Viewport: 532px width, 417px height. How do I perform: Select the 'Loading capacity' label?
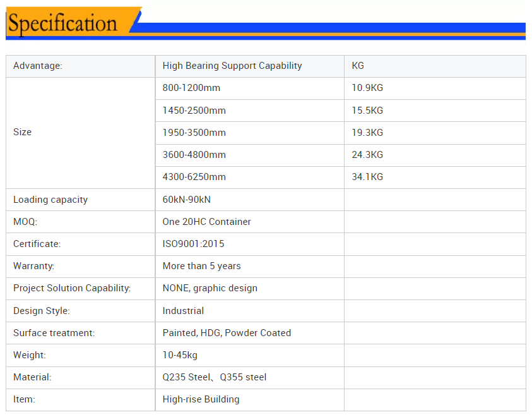(x=50, y=200)
